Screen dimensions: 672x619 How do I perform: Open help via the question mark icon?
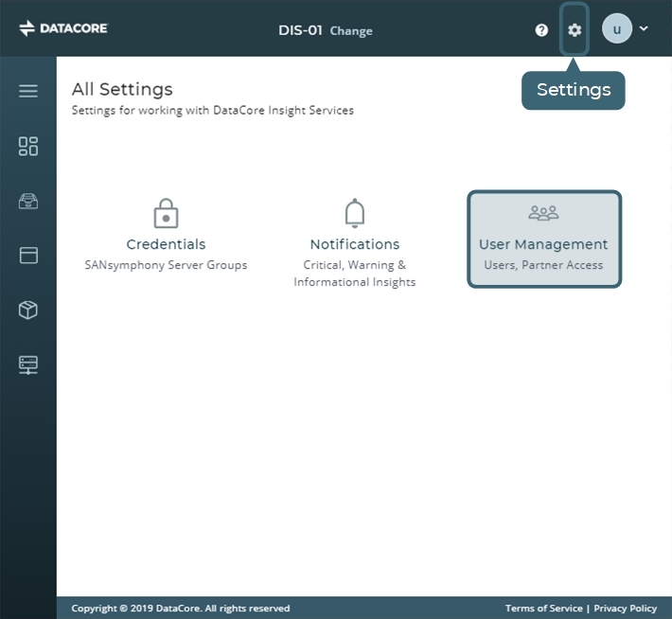pos(541,30)
